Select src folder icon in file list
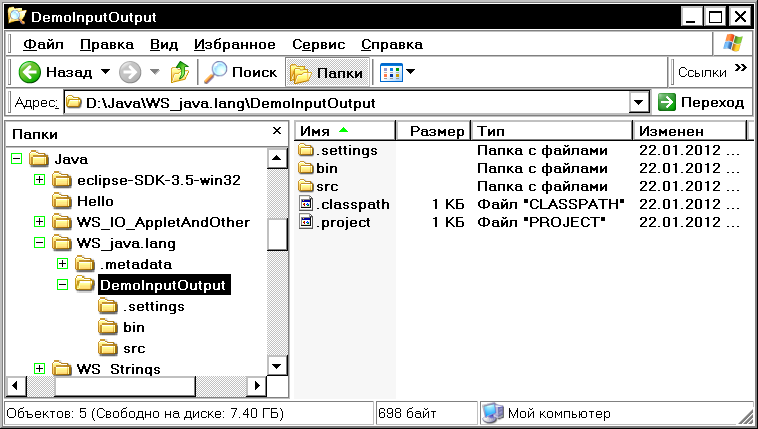Viewport: 758px width, 429px height. 306,186
